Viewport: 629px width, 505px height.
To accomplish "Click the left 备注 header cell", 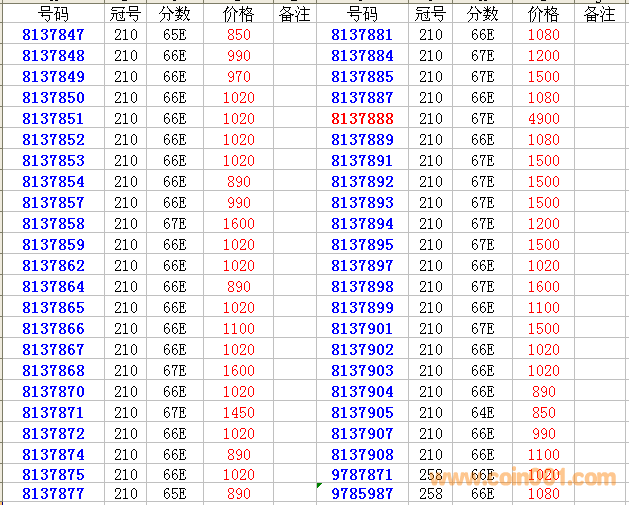I will pos(294,14).
